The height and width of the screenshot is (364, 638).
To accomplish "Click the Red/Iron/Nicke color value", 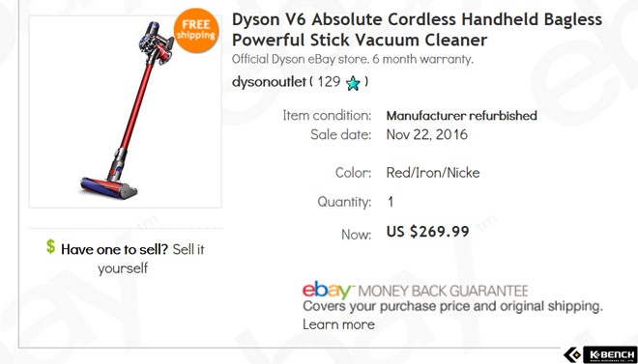I will [x=433, y=173].
